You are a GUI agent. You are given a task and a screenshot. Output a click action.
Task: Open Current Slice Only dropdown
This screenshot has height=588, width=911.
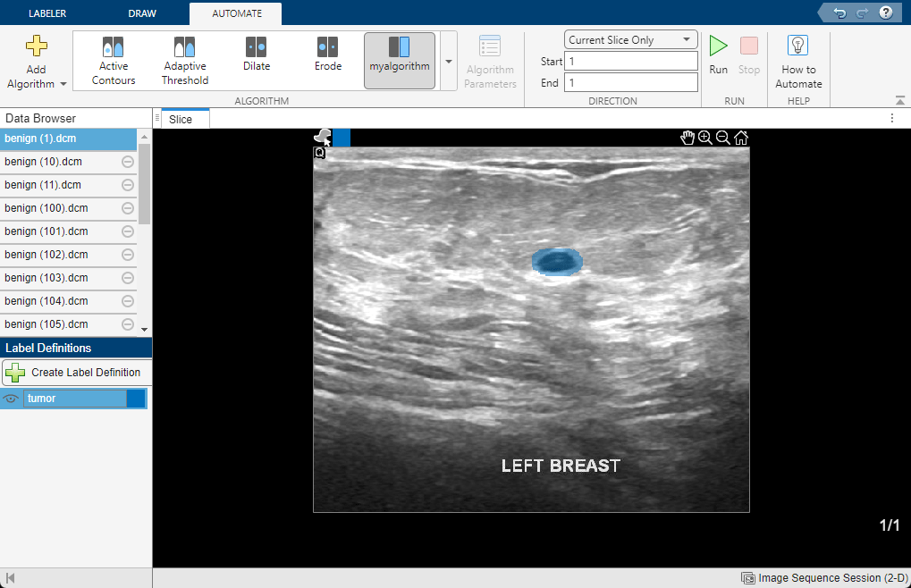coord(631,40)
